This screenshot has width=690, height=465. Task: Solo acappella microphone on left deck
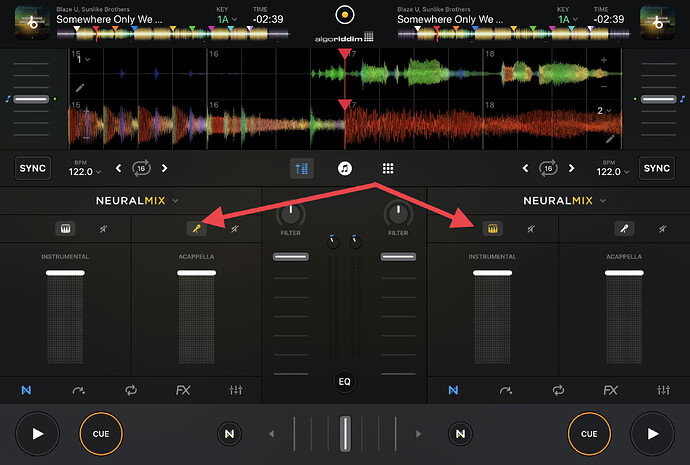tap(197, 229)
